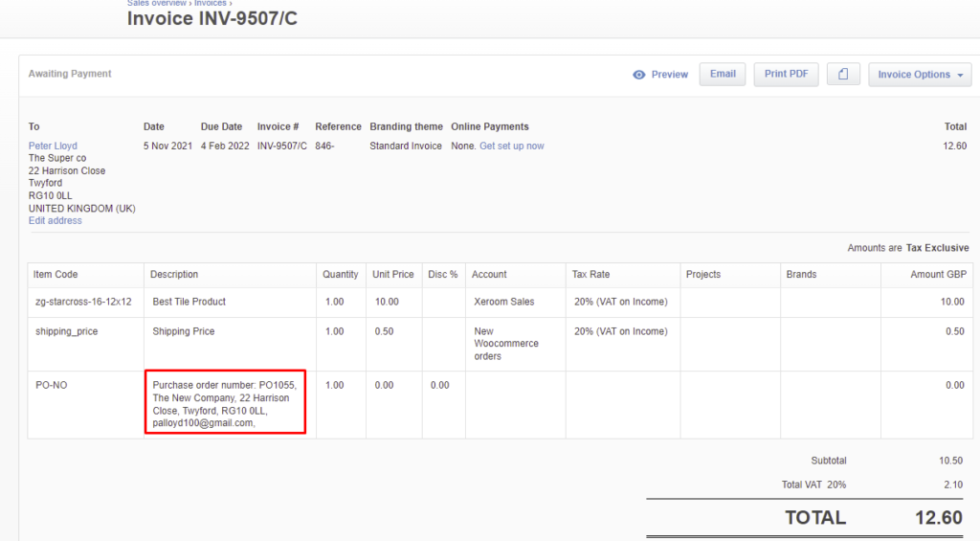Viewport: 980px width, 541px height.
Task: Click Get set up now link
Action: click(511, 146)
